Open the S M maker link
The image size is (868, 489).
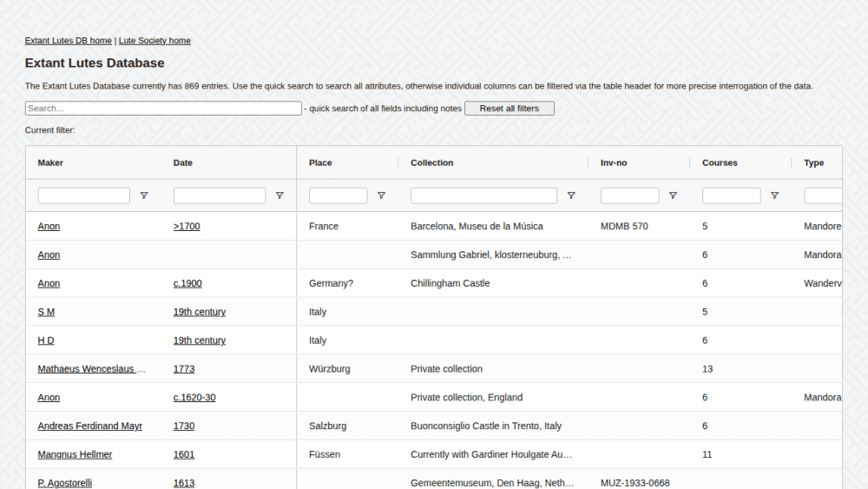pos(46,312)
